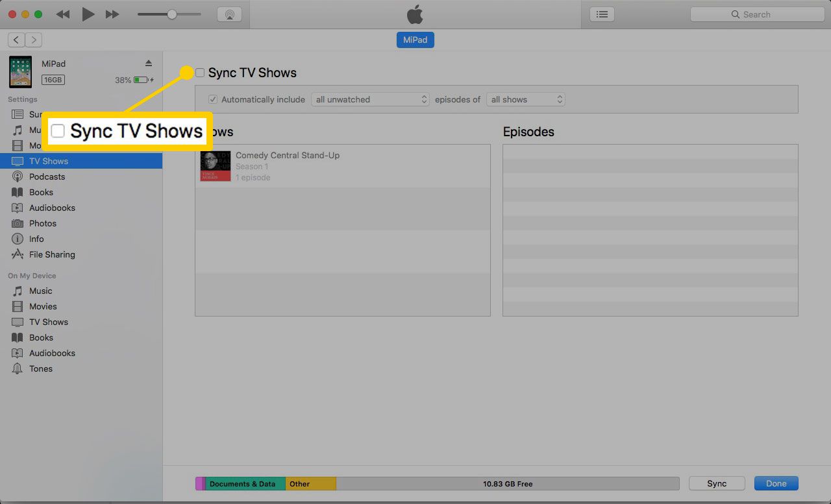Image resolution: width=831 pixels, height=504 pixels.
Task: Click the 16GB capacity badge
Action: click(53, 80)
